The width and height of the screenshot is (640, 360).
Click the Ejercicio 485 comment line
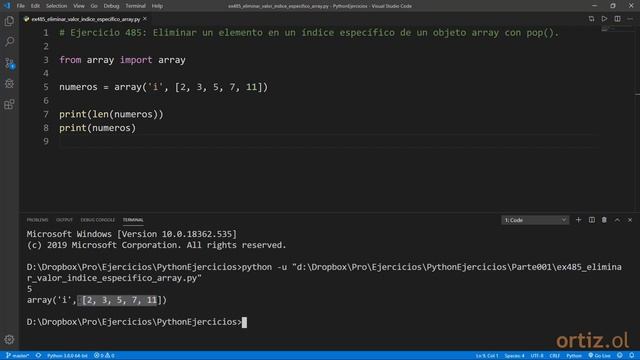(309, 33)
